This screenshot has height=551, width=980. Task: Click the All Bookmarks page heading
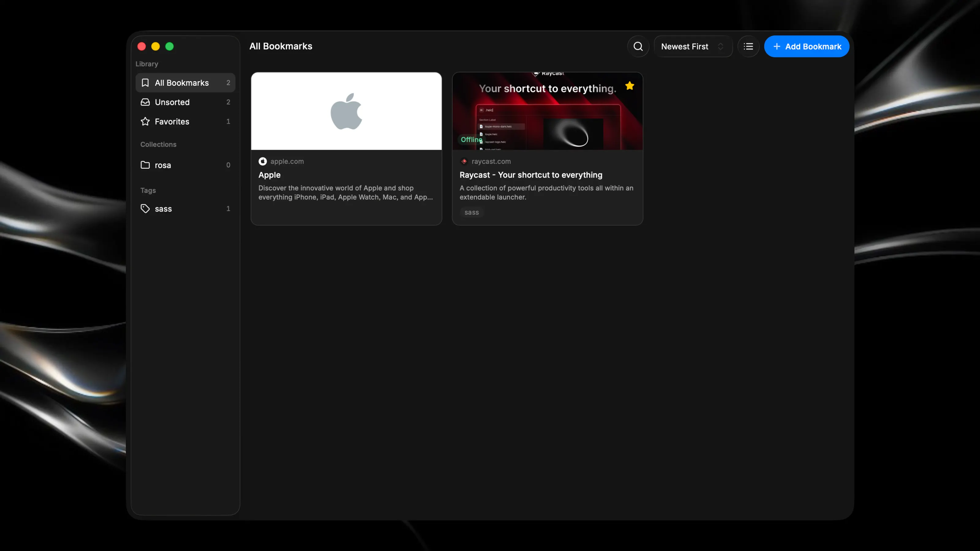pyautogui.click(x=281, y=47)
